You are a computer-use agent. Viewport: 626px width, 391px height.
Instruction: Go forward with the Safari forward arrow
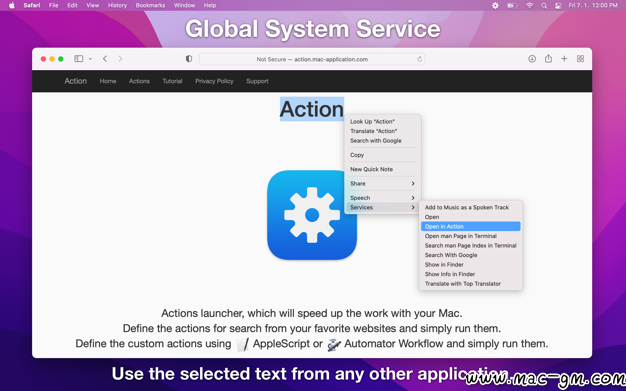point(120,59)
